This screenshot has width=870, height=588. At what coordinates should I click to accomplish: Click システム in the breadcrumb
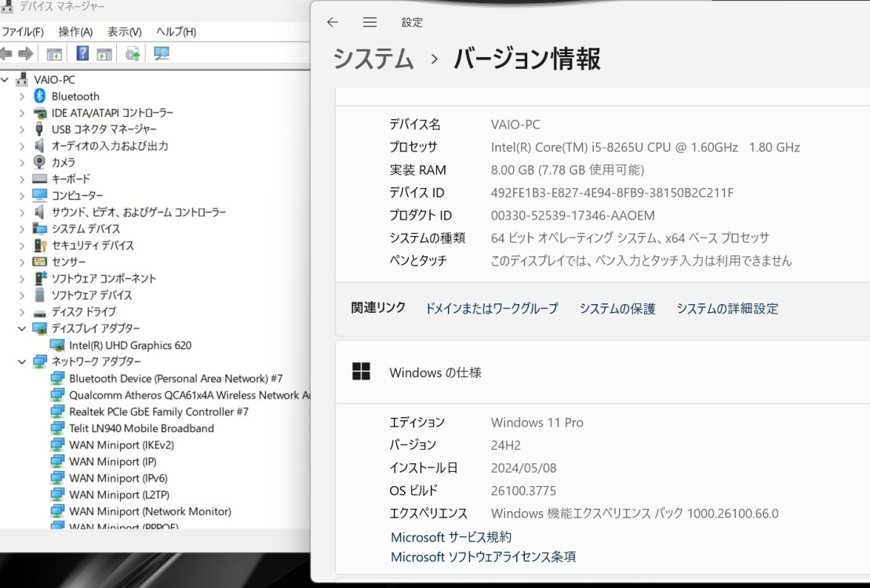pos(373,59)
